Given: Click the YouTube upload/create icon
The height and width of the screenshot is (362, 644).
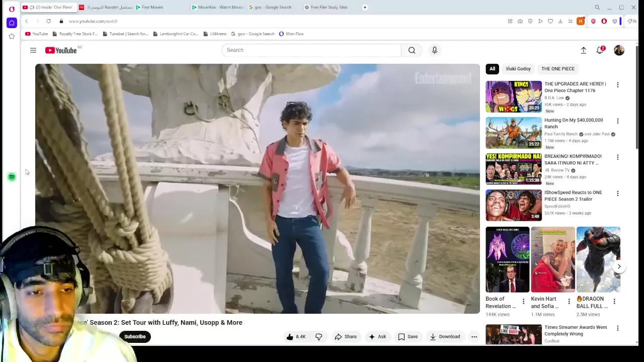Looking at the screenshot, I should pos(584,50).
